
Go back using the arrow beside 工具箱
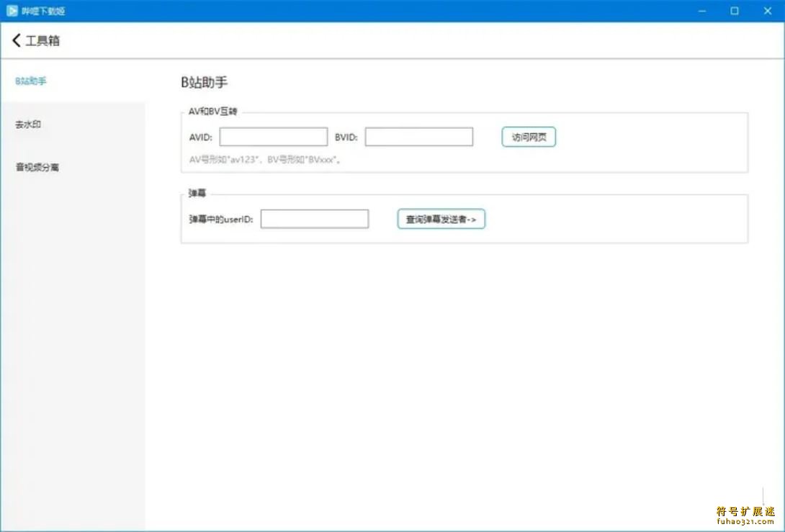coord(17,40)
